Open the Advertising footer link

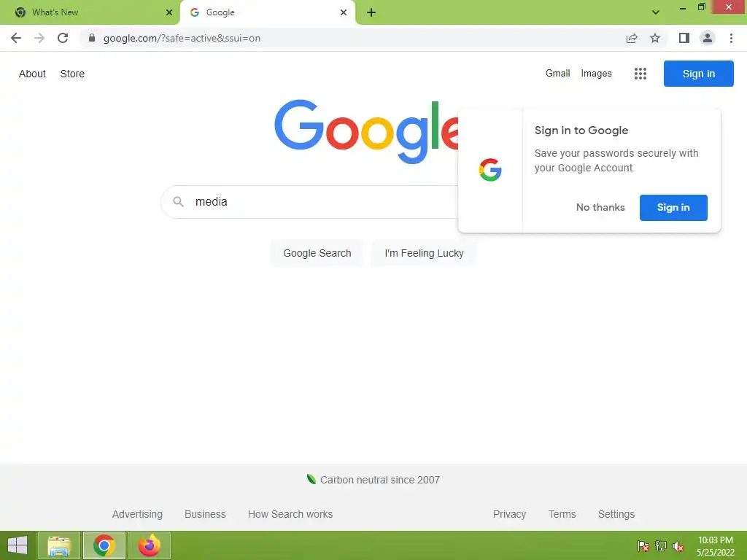(x=137, y=514)
